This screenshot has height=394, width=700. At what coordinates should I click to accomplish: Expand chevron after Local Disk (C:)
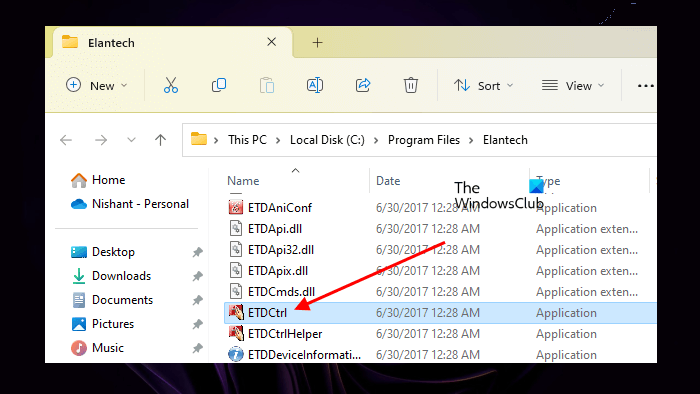tap(376, 141)
